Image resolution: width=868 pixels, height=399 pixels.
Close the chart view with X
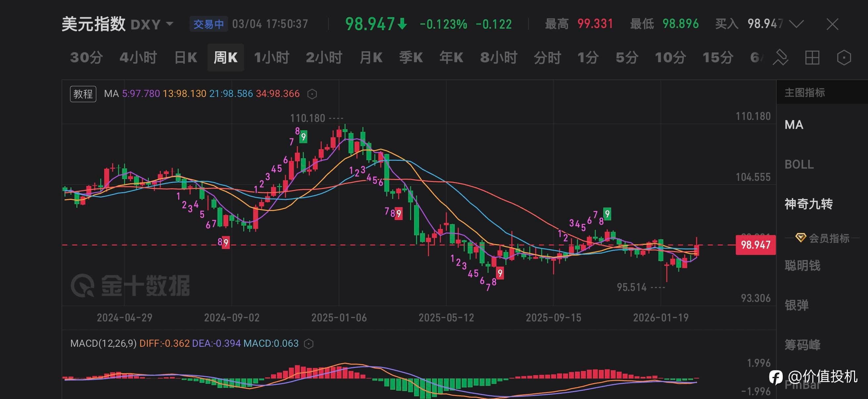coord(832,24)
